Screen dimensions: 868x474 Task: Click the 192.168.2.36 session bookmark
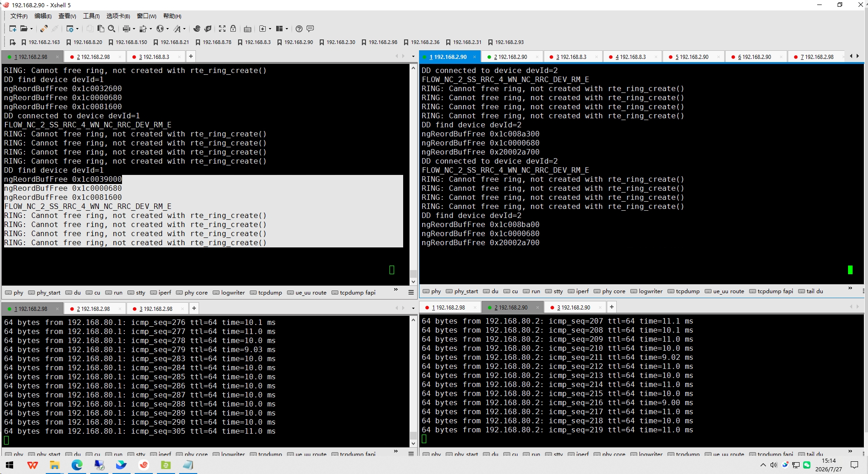click(x=421, y=42)
